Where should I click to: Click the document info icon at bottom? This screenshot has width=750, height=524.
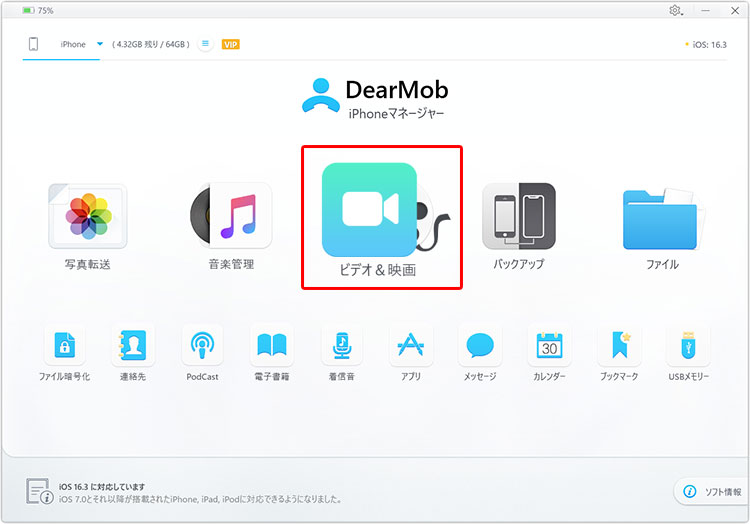(x=39, y=491)
